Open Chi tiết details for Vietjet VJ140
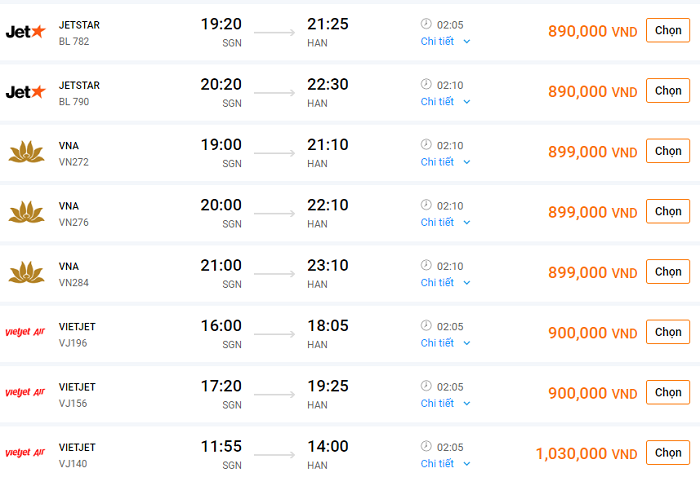The image size is (700, 477). point(445,463)
